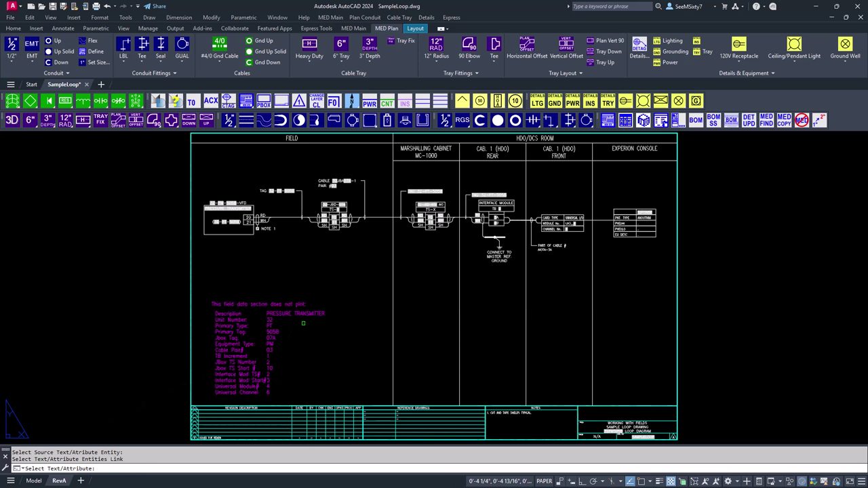This screenshot has width=868, height=488.
Task: Expand the Tray Fittings panel dropdown
Action: 461,73
